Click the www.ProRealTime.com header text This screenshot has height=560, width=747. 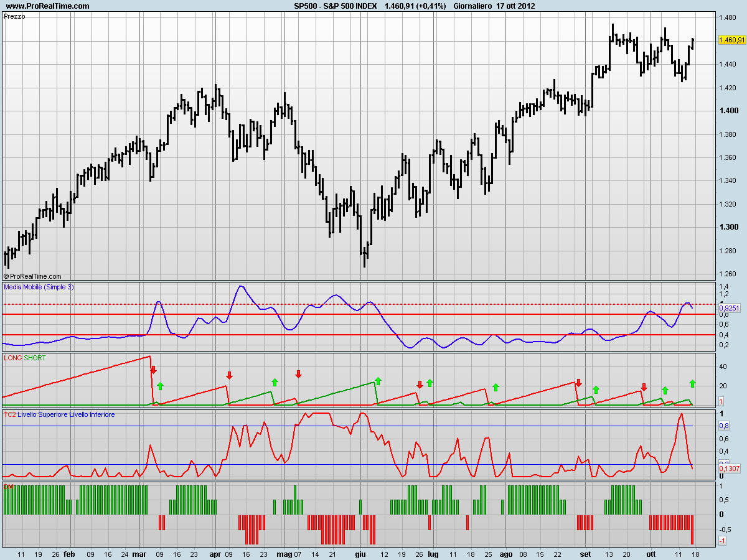[x=47, y=6]
